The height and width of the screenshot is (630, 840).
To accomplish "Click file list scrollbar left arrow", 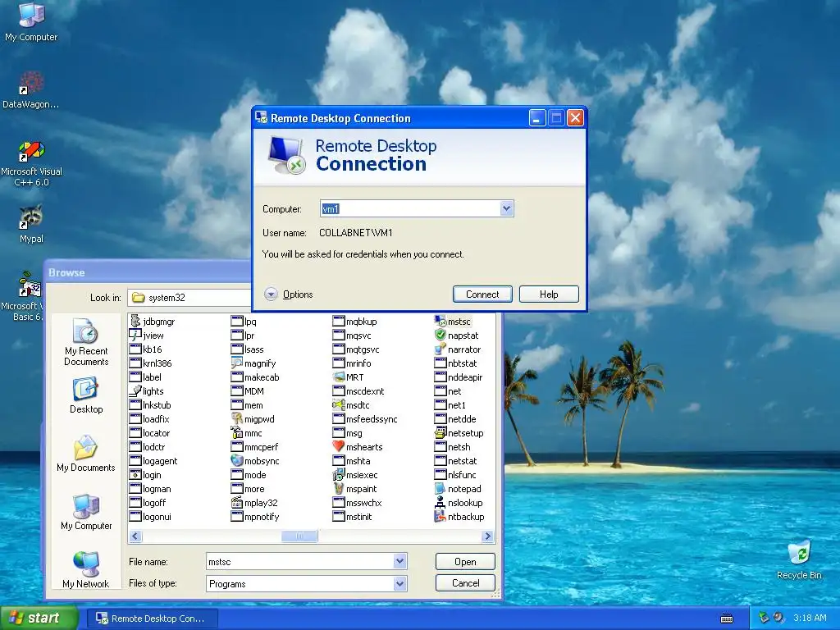I will tap(135, 536).
